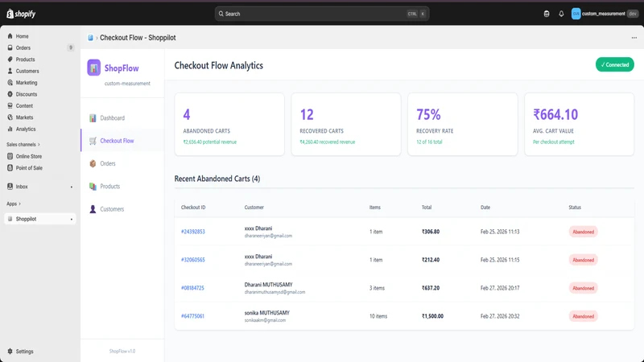Click the pin dot next to Inbox
The height and width of the screenshot is (362, 644).
click(72, 187)
